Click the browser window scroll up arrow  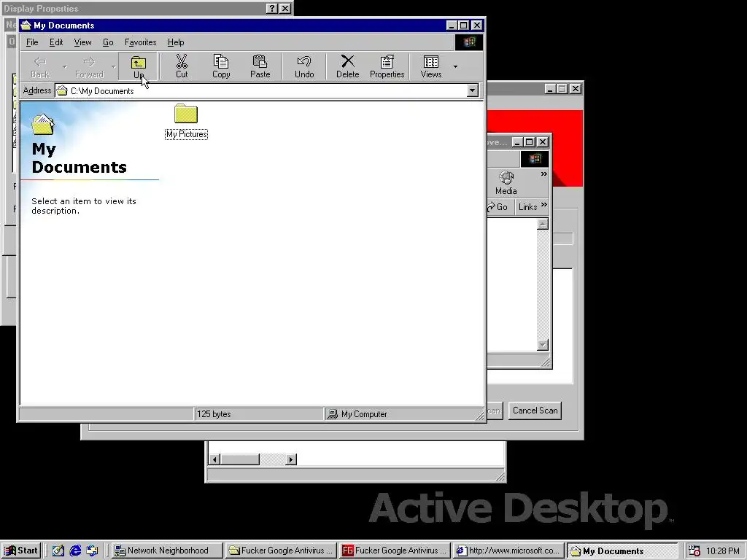click(543, 224)
